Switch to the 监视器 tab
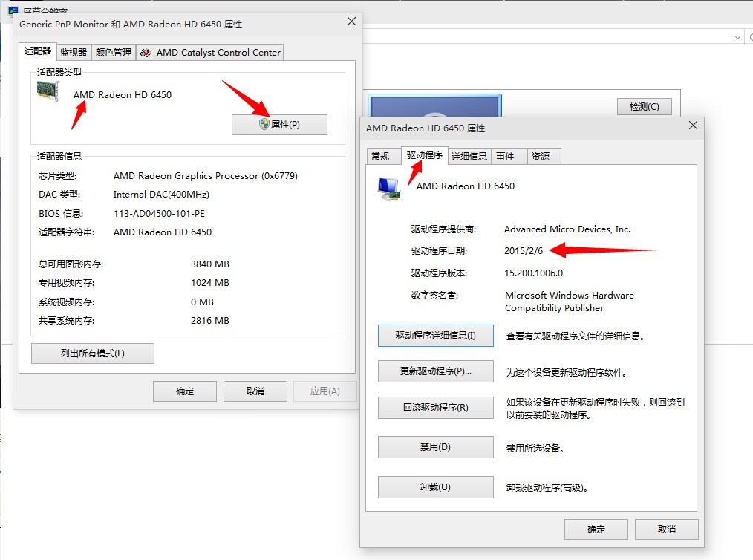This screenshot has height=560, width=753. click(x=74, y=52)
